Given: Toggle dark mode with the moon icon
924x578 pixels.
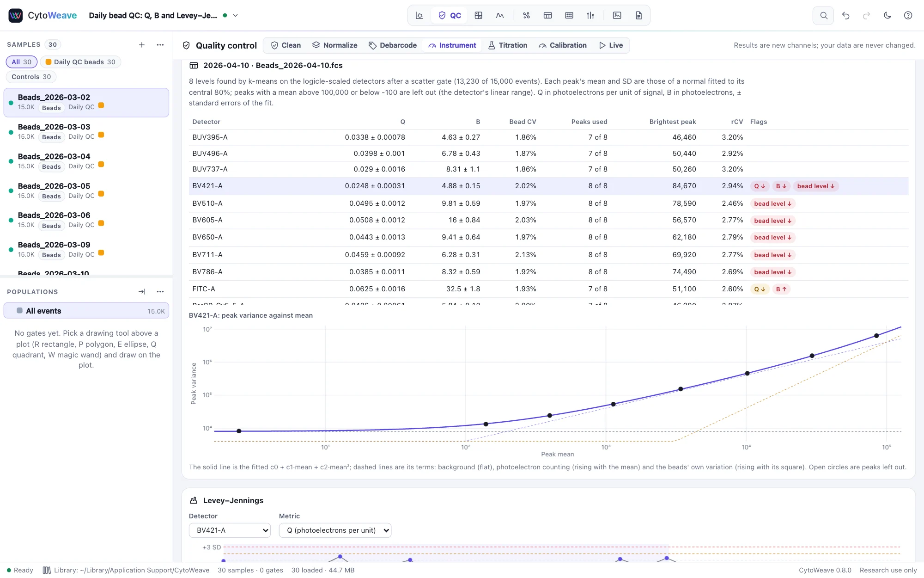Looking at the screenshot, I should (887, 15).
